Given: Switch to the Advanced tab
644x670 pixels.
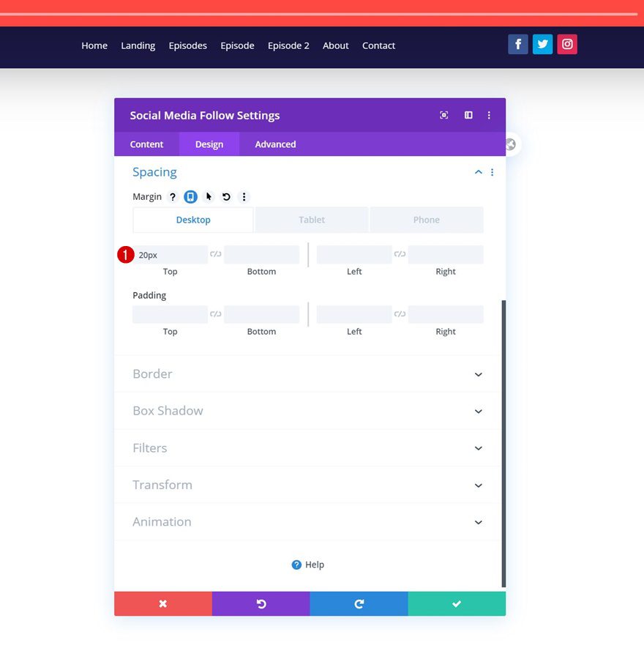Looking at the screenshot, I should tap(274, 144).
